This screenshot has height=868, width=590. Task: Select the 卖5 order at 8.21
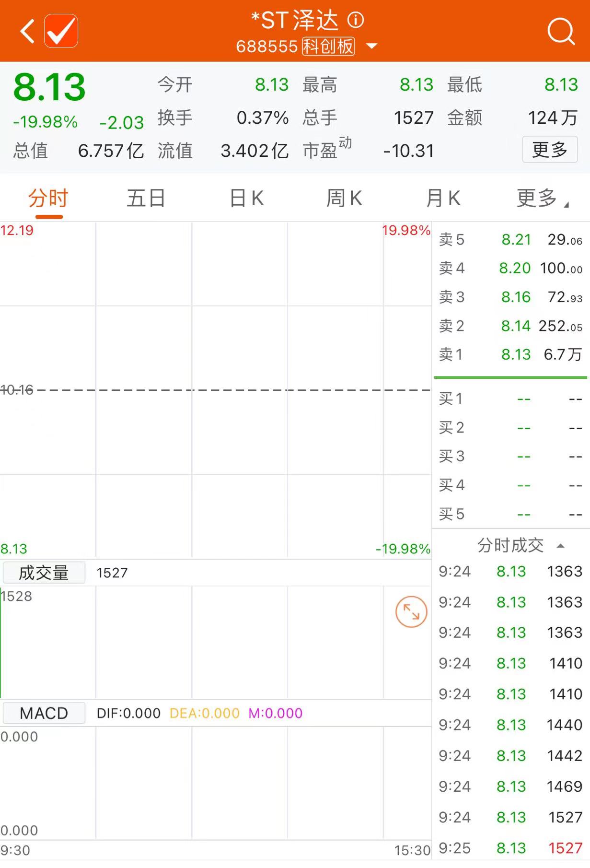[510, 239]
